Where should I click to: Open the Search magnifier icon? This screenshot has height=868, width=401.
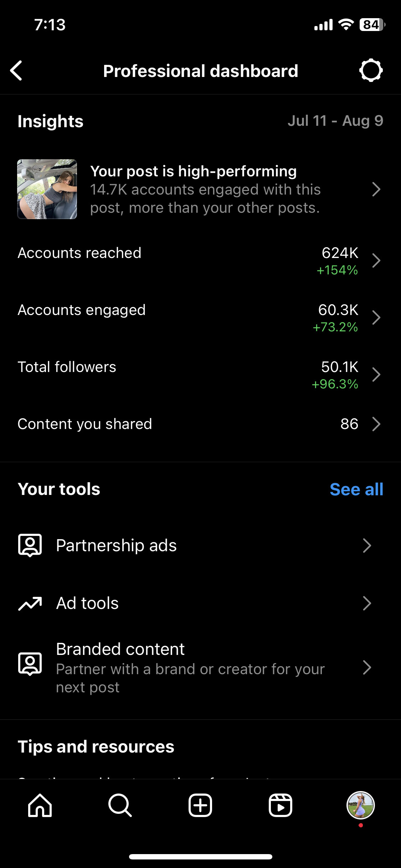[x=120, y=805]
